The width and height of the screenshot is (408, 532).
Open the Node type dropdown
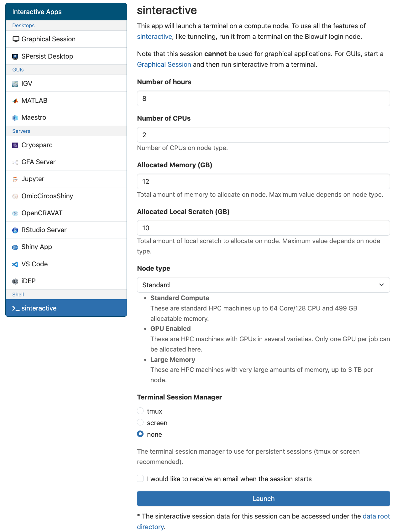264,285
